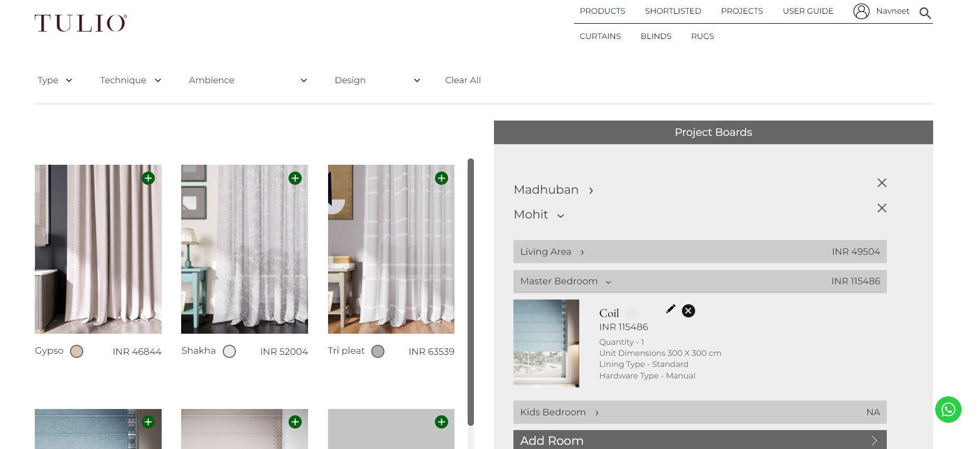Select the Tri pleat grey color swatch
The image size is (980, 449).
tap(378, 351)
